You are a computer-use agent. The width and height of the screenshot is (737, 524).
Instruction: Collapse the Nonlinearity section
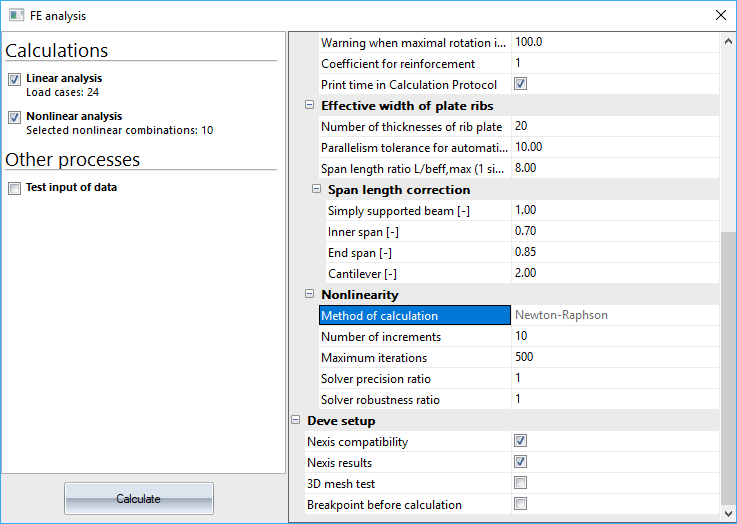point(309,294)
